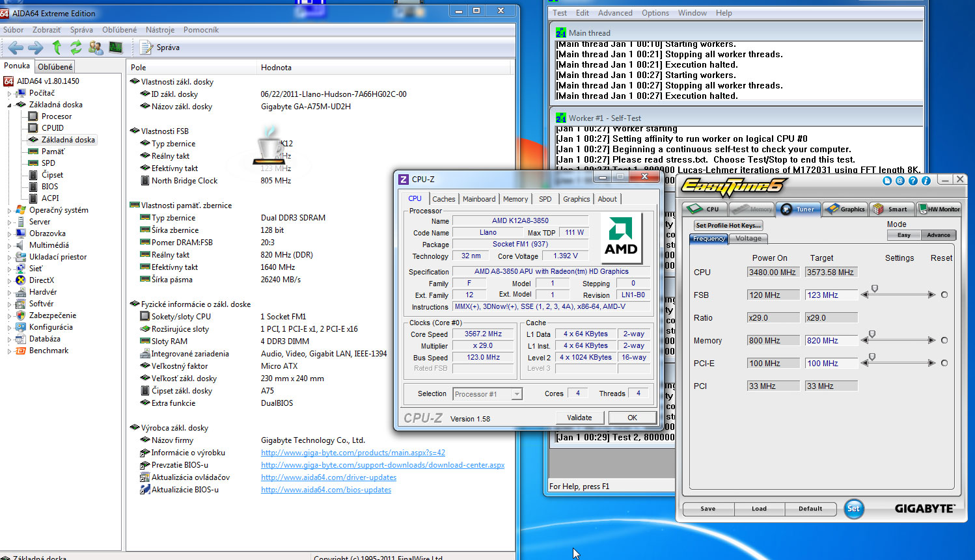The height and width of the screenshot is (560, 975).
Task: Open the SPD tab in CPU-Z
Action: click(x=545, y=199)
